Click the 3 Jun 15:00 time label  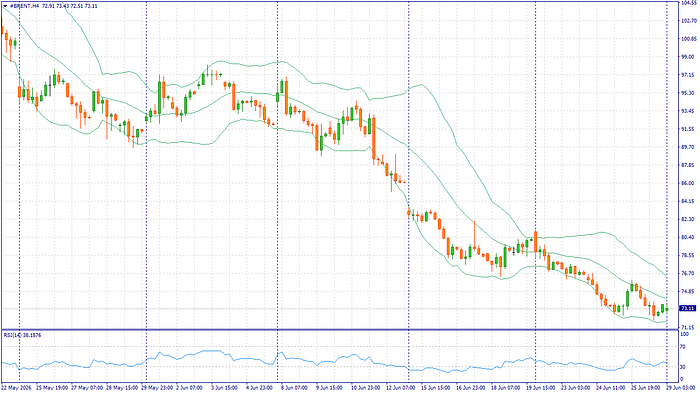pyautogui.click(x=225, y=388)
